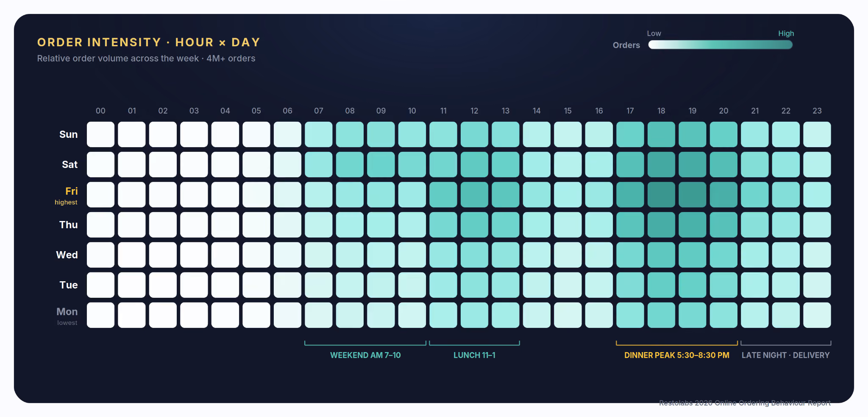Click the 23 hour column header

click(x=817, y=111)
